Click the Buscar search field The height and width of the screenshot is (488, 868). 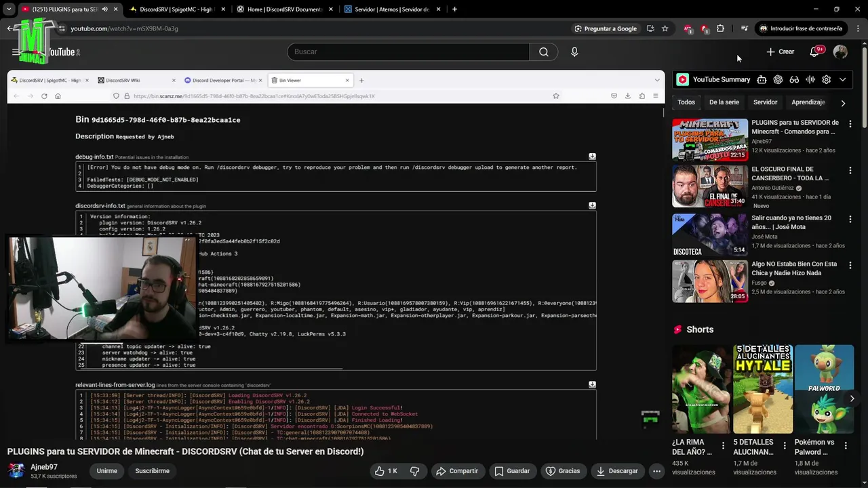pos(408,52)
